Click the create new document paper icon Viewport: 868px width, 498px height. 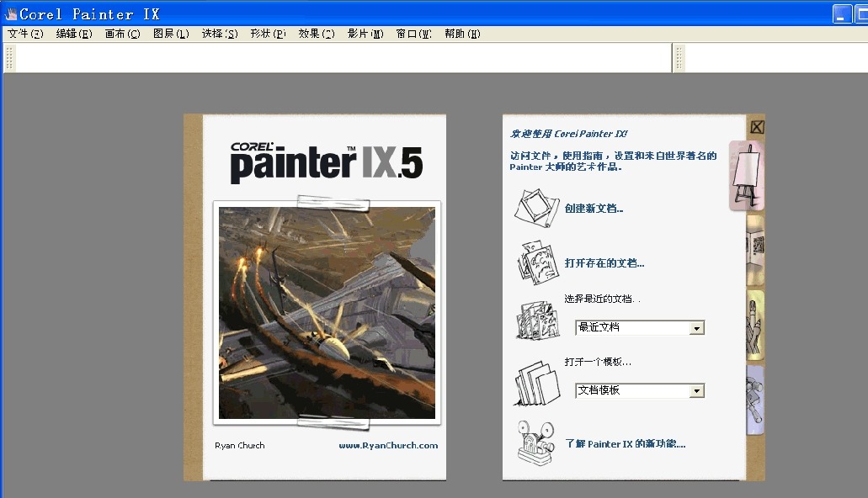536,208
